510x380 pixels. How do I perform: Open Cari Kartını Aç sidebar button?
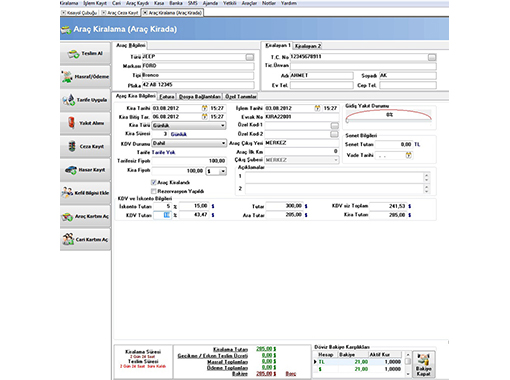click(x=85, y=240)
